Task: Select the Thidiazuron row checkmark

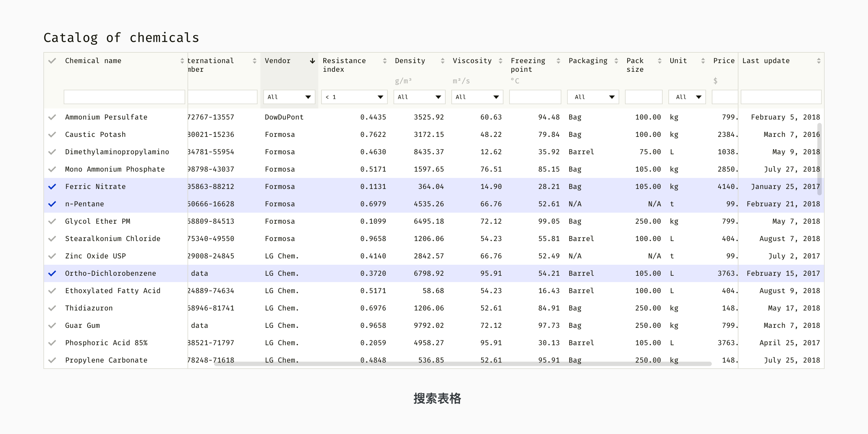Action: pos(52,308)
